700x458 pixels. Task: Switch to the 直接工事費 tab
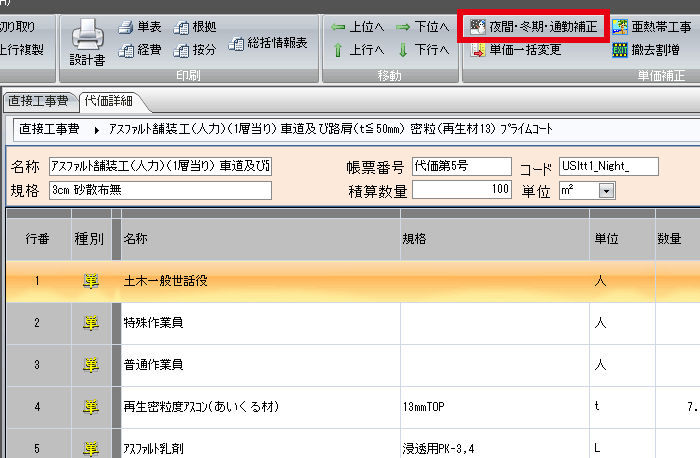coord(38,101)
